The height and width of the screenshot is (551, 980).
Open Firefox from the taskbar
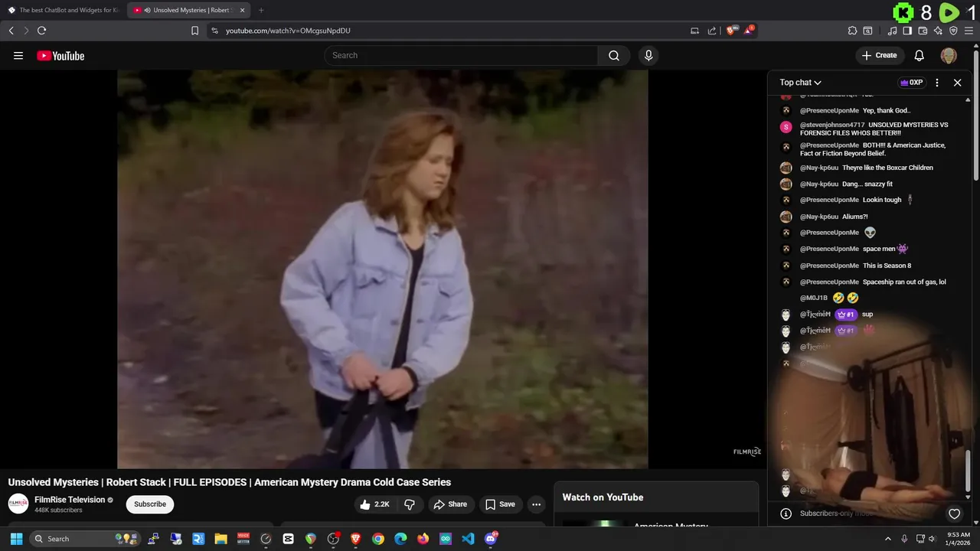(423, 539)
